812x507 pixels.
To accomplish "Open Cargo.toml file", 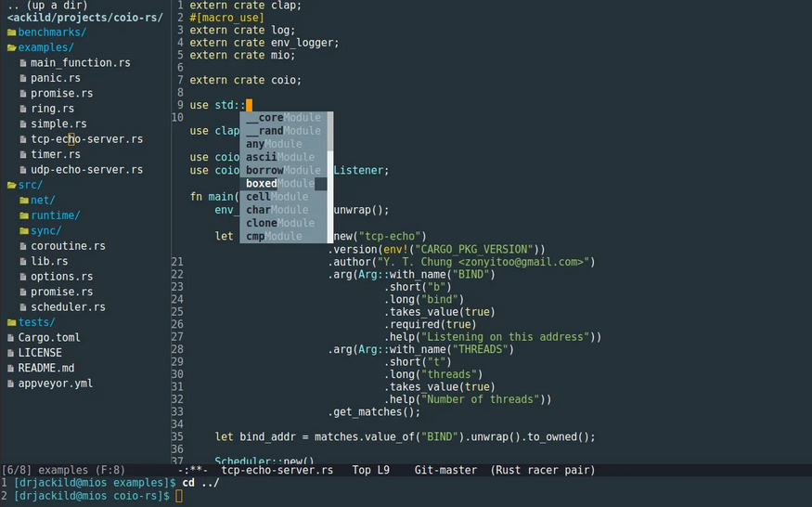I will pos(49,338).
